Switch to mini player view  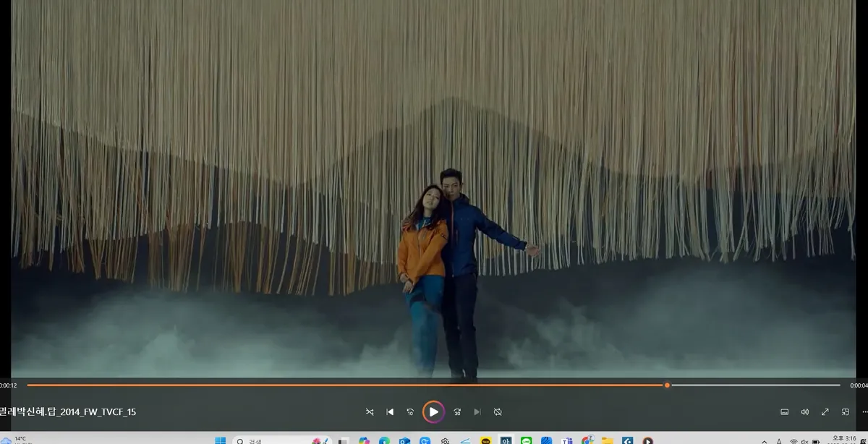(845, 411)
